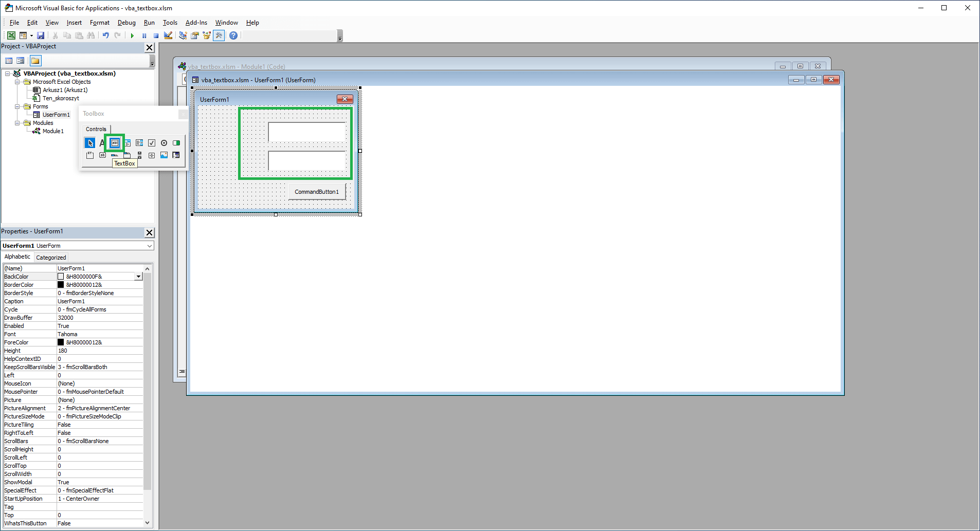This screenshot has width=980, height=531.
Task: Click the BorderColor color swatch
Action: coord(61,285)
